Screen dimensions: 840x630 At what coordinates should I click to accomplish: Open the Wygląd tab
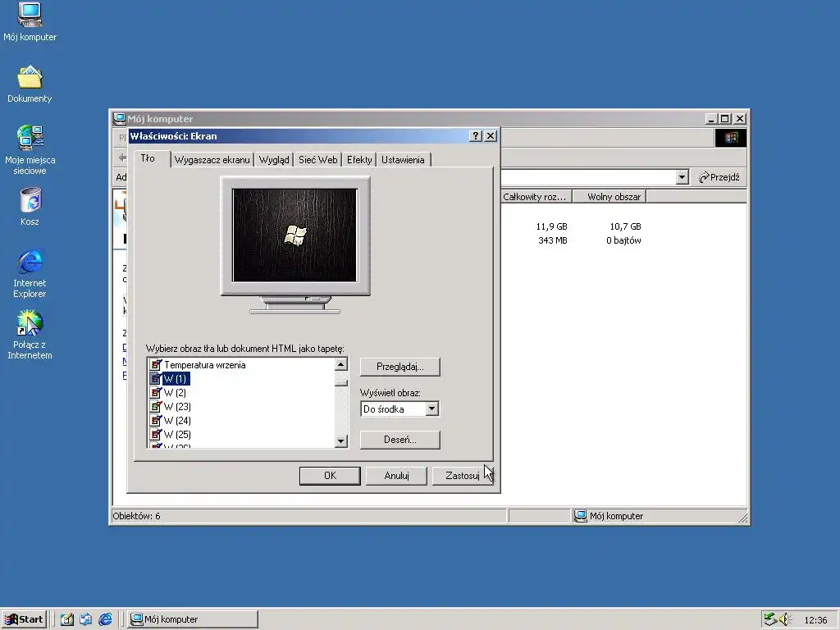click(274, 160)
